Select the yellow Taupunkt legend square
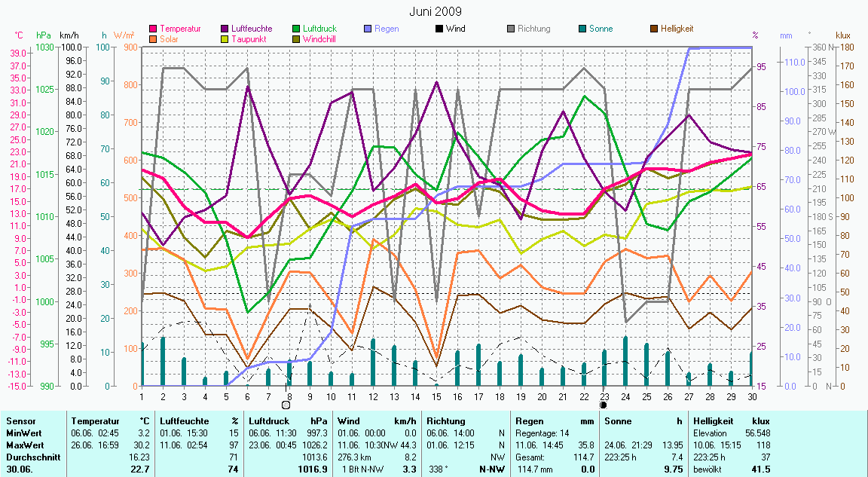868x477 pixels. click(x=225, y=38)
